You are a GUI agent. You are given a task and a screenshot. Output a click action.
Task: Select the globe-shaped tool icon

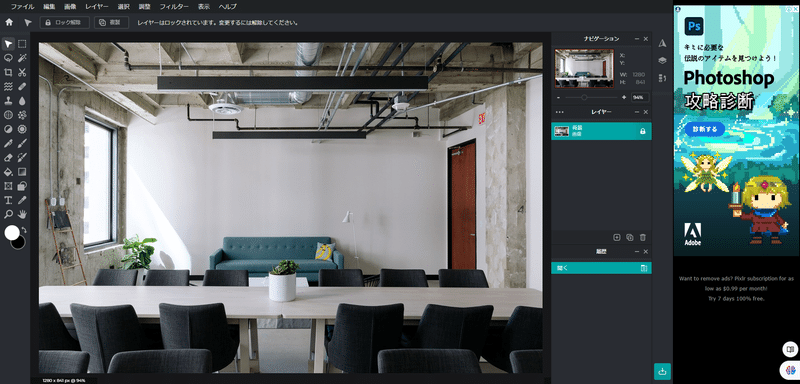pyautogui.click(x=8, y=115)
